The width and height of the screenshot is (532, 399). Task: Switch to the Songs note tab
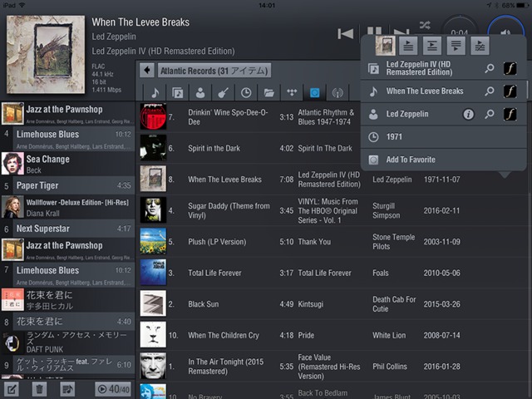[x=155, y=92]
